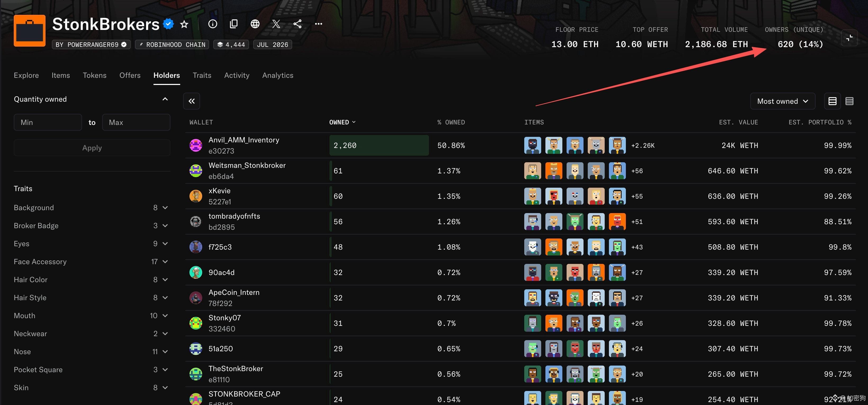Expand the Nose trait filter
This screenshot has width=868, height=405.
[165, 352]
